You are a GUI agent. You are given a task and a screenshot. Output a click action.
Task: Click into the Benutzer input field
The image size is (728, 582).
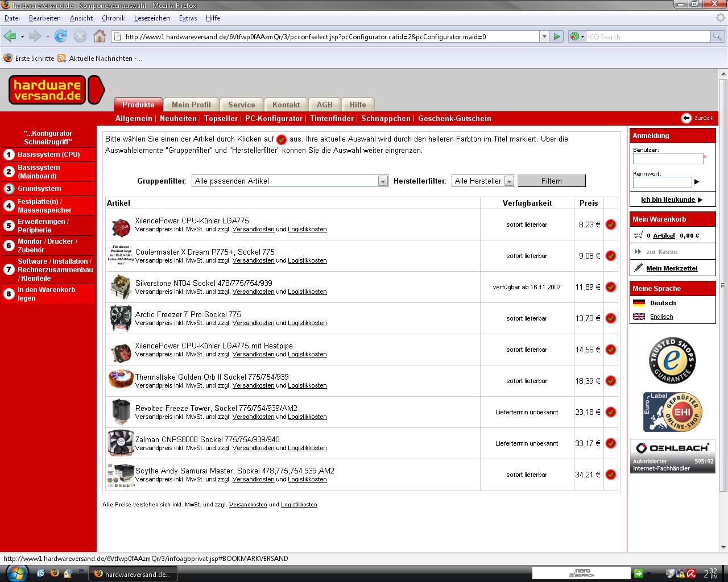click(668, 159)
